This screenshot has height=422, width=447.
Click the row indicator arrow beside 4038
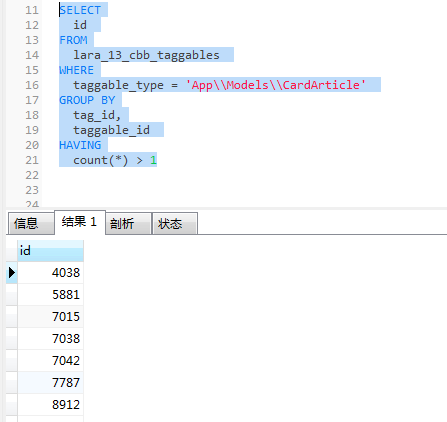(12, 273)
